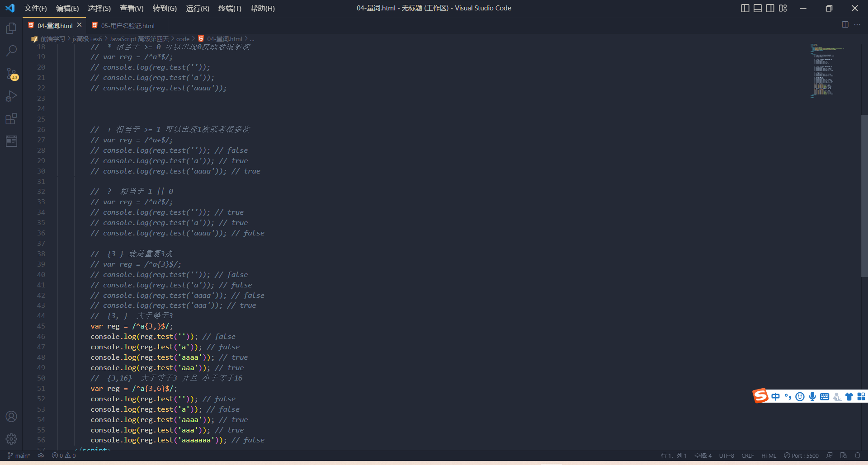Click the status bar icon left of the bell
The height and width of the screenshot is (465, 868).
[x=843, y=456]
